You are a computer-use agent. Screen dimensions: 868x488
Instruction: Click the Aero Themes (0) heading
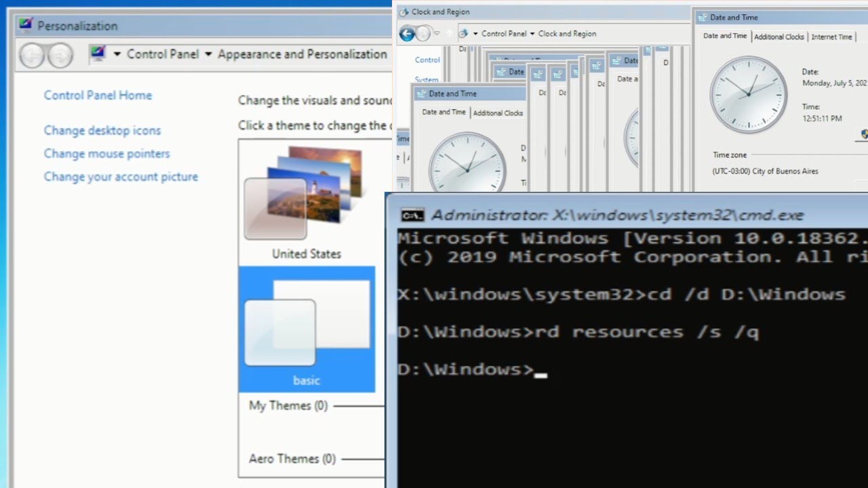click(292, 459)
